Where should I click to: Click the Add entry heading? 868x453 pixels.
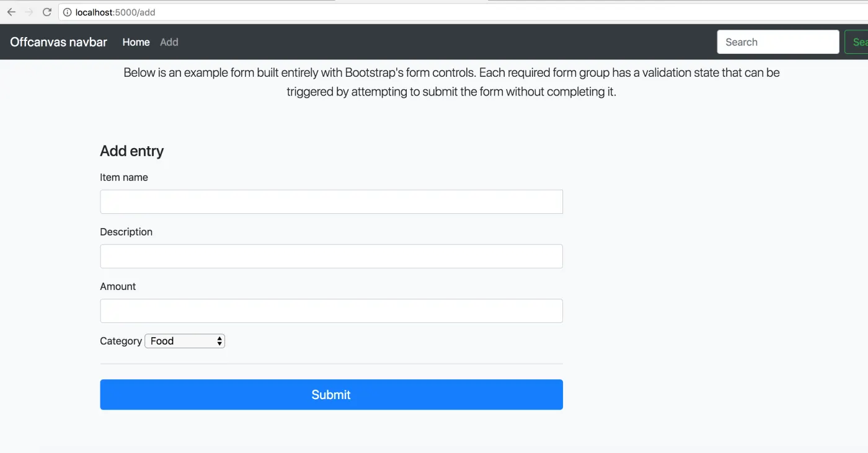point(131,151)
